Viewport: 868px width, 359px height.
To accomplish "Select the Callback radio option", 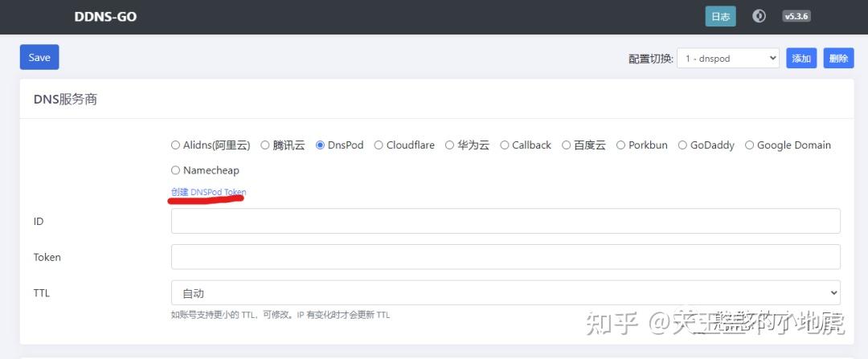I will (x=504, y=145).
